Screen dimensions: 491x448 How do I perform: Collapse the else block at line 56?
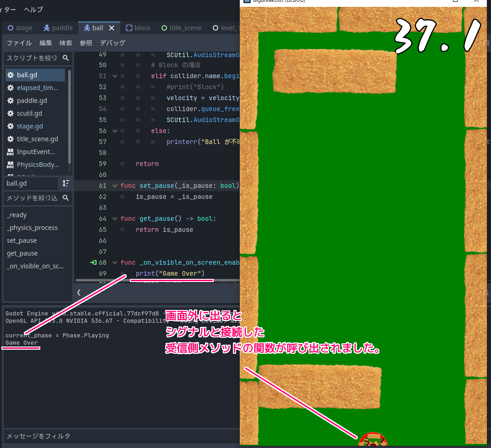(114, 131)
